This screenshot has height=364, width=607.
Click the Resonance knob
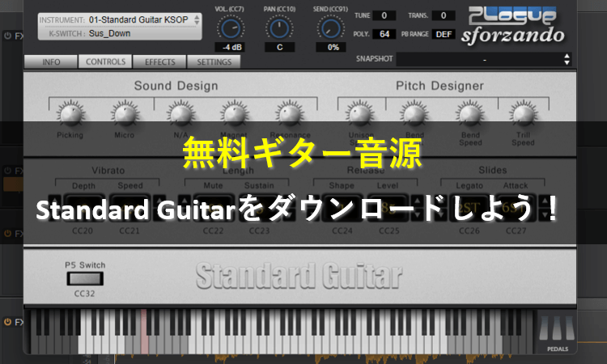pyautogui.click(x=289, y=117)
